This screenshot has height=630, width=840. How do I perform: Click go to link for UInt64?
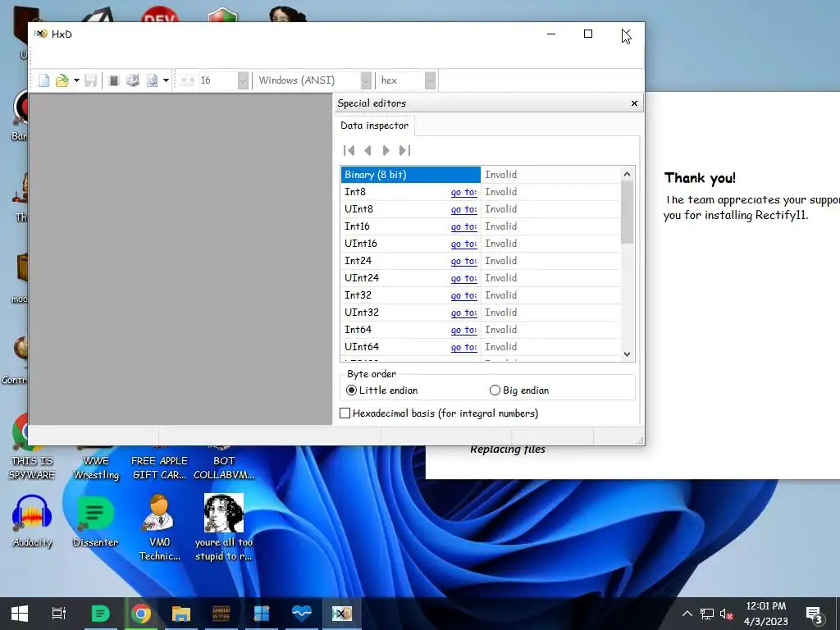pos(464,347)
